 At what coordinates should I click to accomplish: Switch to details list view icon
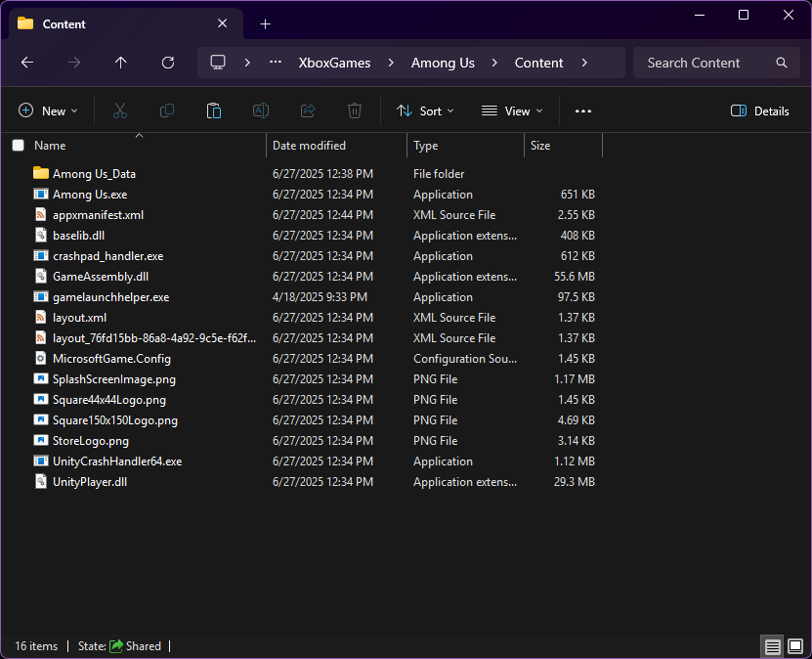tap(772, 646)
